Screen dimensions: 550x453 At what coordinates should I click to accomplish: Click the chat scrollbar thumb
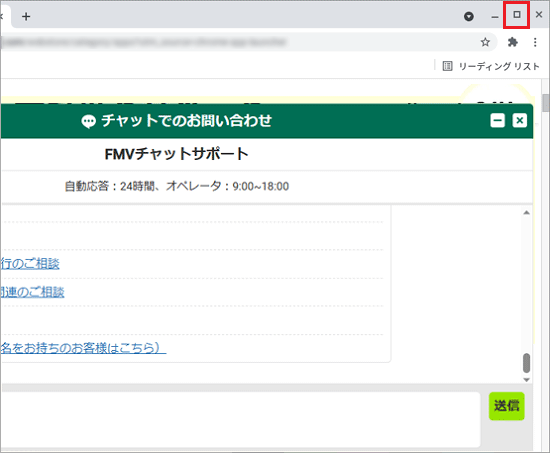point(526,363)
